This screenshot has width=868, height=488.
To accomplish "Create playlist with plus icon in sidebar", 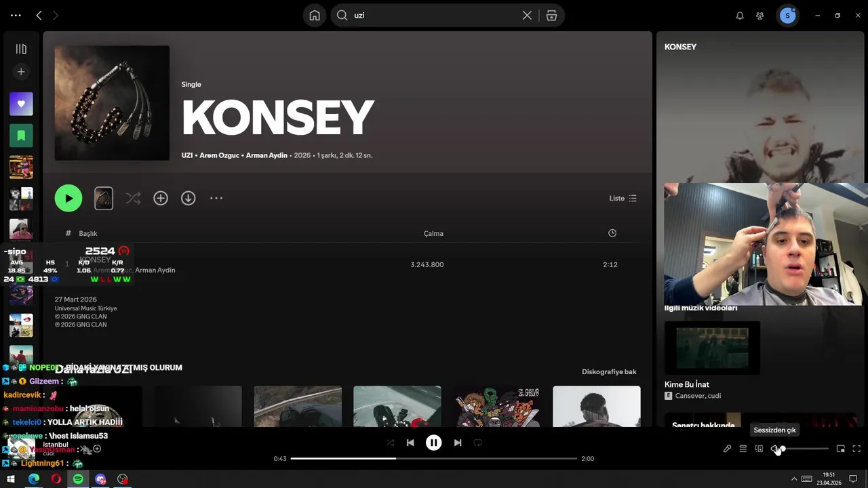I will tap(21, 71).
